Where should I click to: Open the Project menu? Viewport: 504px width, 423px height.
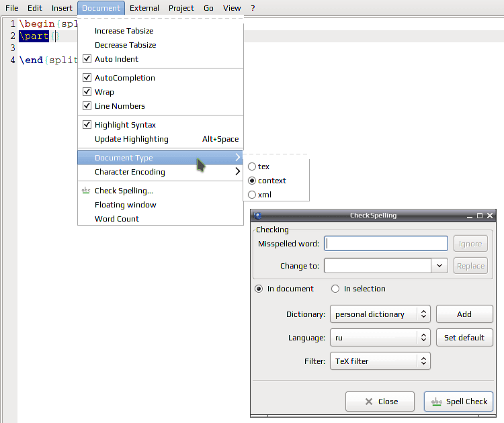tap(181, 8)
